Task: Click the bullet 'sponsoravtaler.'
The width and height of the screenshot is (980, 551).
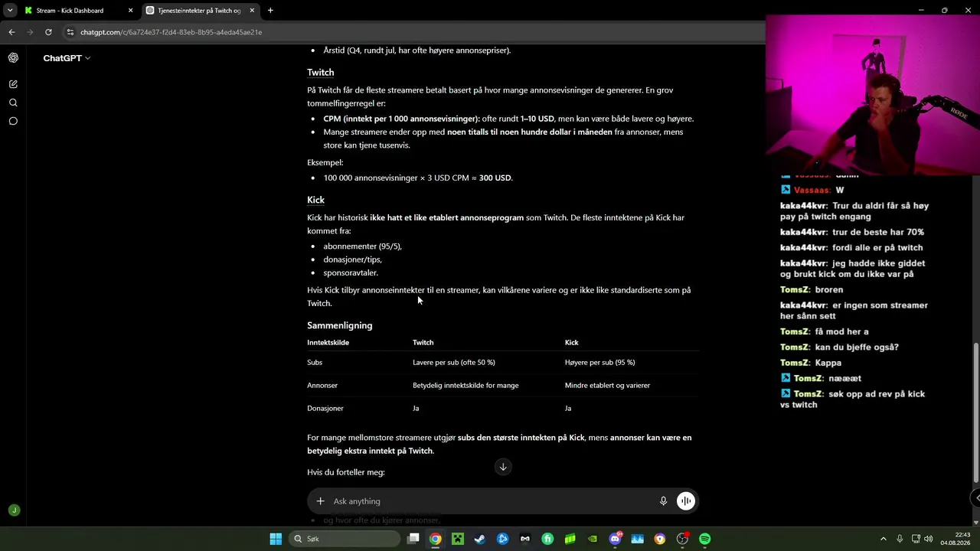Action: [x=351, y=272]
